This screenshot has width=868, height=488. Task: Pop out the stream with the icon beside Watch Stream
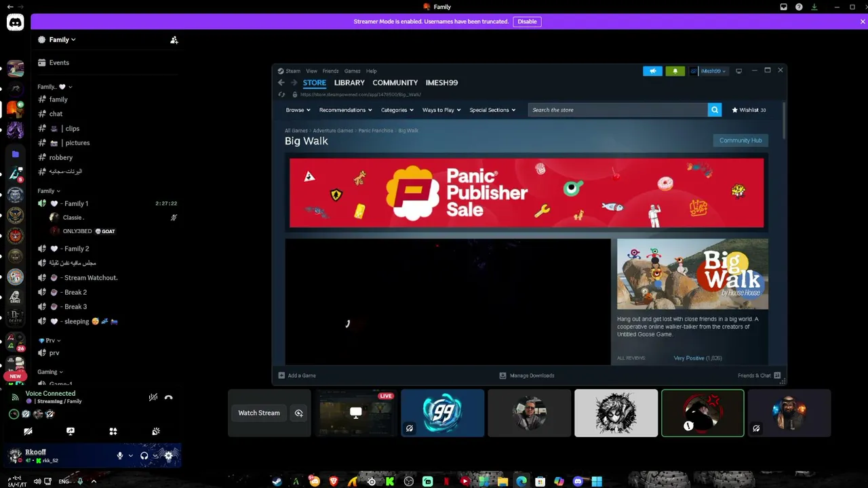pos(298,413)
